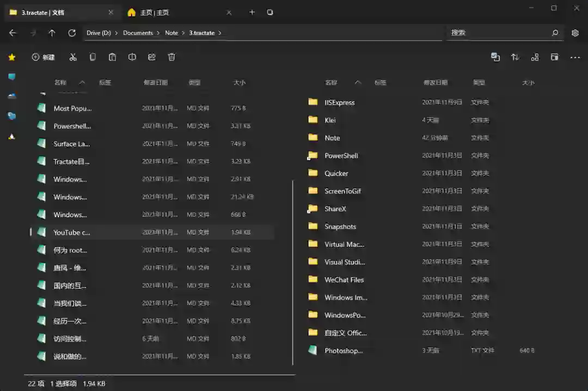
Task: Expand chevron after 3.tractate in breadcrumb
Action: pyautogui.click(x=220, y=33)
